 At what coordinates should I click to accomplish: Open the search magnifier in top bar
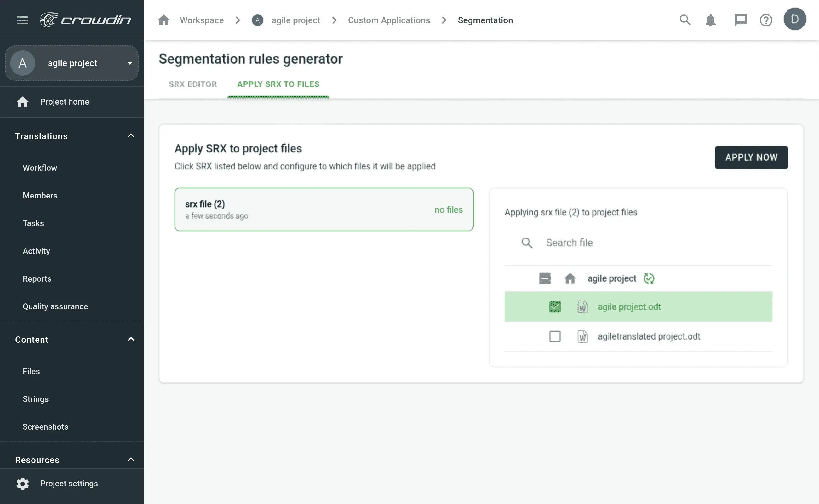click(x=685, y=20)
